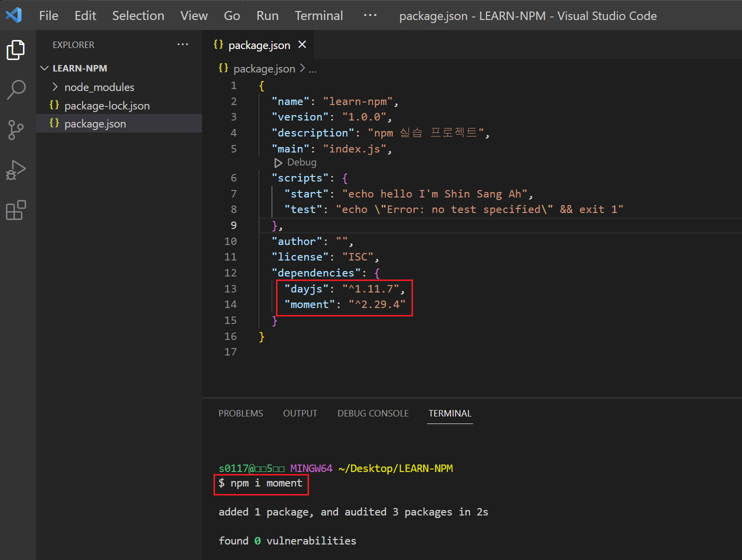Click the EXPLORER panel title
Screen dimensions: 742x560
coord(73,44)
